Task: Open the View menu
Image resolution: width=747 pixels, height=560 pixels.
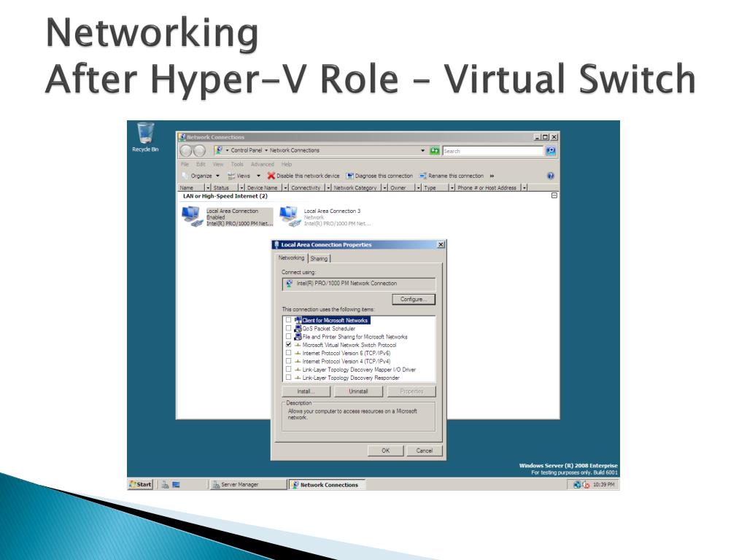Action: tap(218, 164)
